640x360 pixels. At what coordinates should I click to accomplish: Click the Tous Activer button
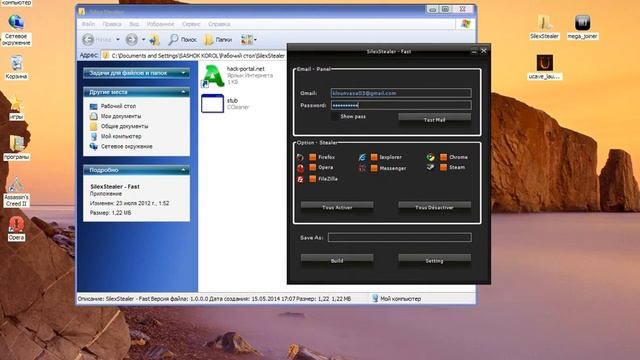click(337, 207)
